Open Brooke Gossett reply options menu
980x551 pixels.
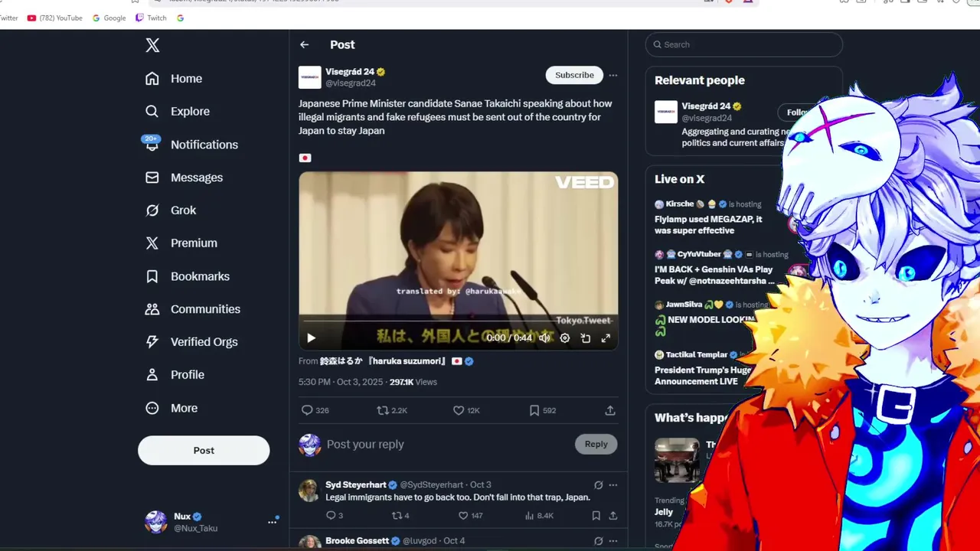[612, 541]
